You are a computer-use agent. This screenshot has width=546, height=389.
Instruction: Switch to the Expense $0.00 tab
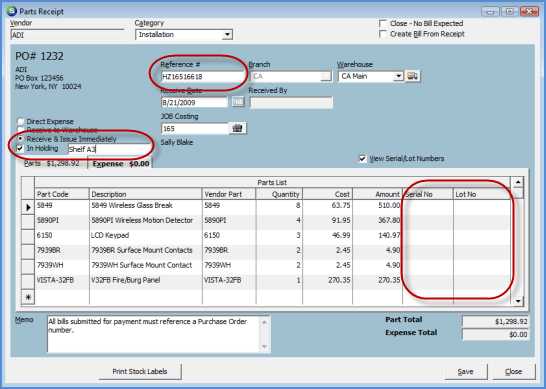coord(120,164)
